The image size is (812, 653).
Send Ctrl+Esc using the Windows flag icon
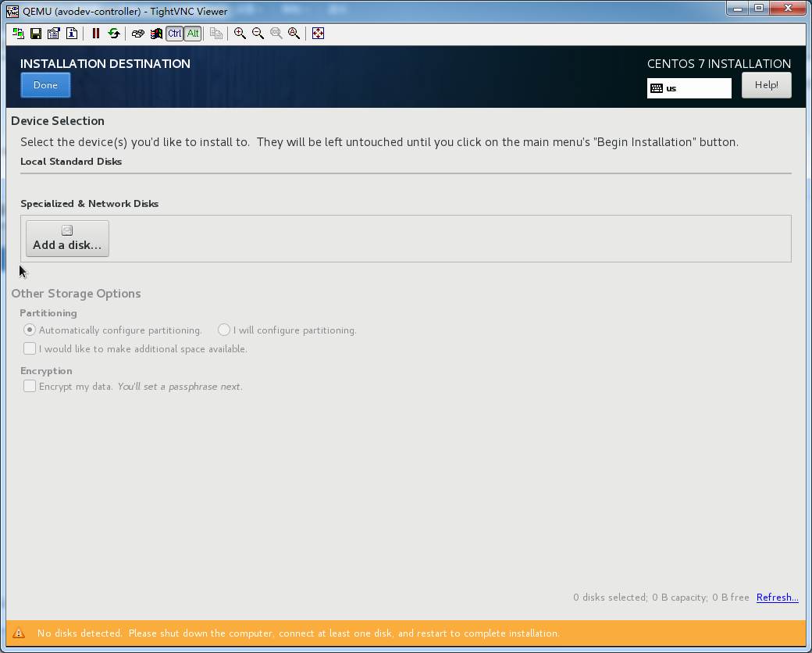point(156,34)
